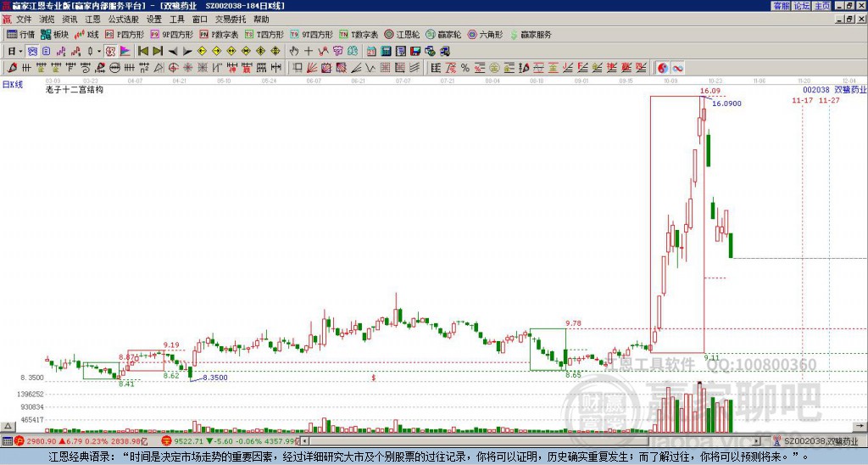Open the 浏览 menu
This screenshot has width=868, height=465.
[47, 20]
